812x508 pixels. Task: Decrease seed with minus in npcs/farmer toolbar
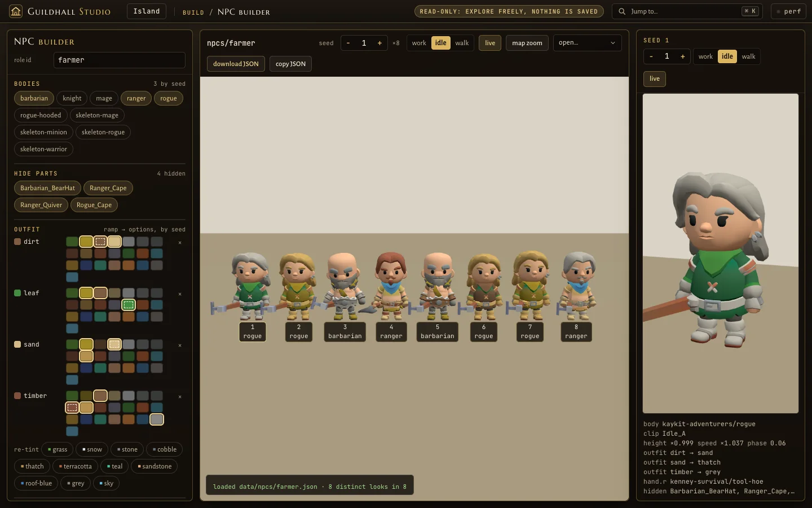(348, 43)
